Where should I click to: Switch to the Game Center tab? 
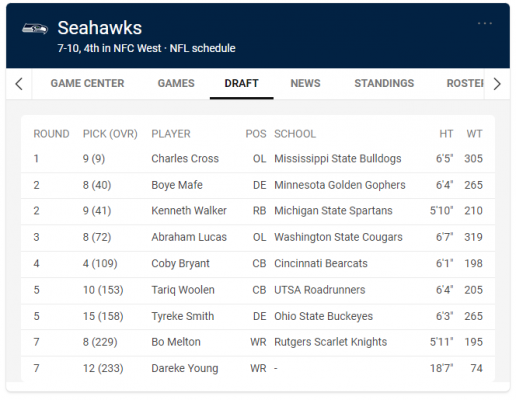pos(87,83)
